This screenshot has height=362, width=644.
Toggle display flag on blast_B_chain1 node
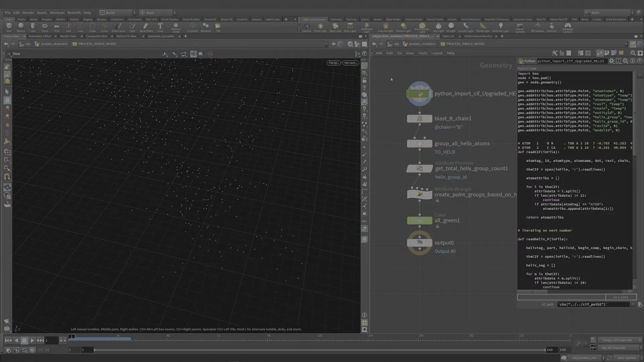point(430,119)
